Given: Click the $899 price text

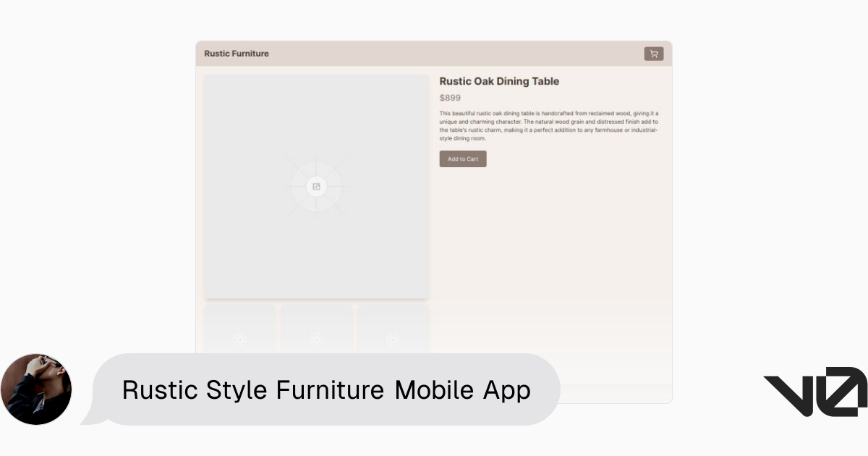Looking at the screenshot, I should pos(450,98).
